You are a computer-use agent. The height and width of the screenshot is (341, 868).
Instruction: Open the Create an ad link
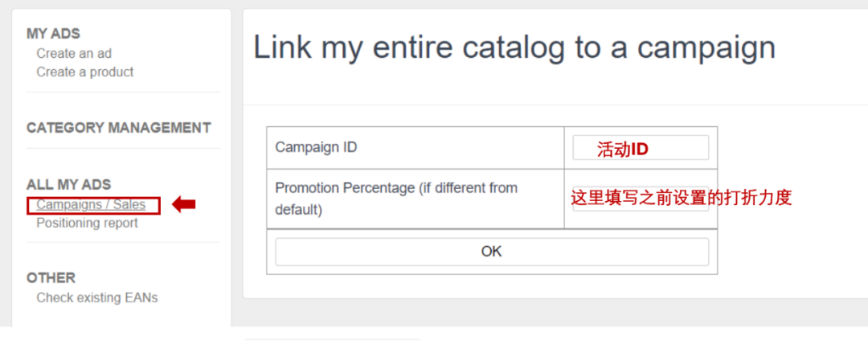tap(74, 54)
